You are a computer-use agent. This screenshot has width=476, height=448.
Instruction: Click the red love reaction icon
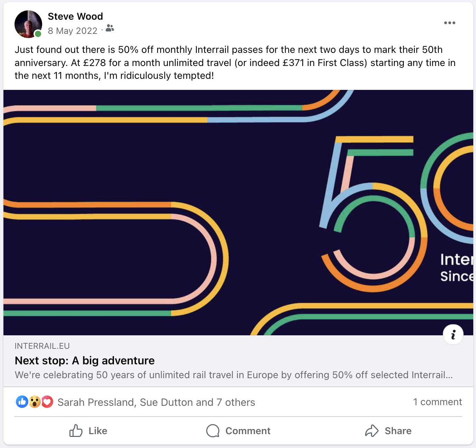pos(47,402)
